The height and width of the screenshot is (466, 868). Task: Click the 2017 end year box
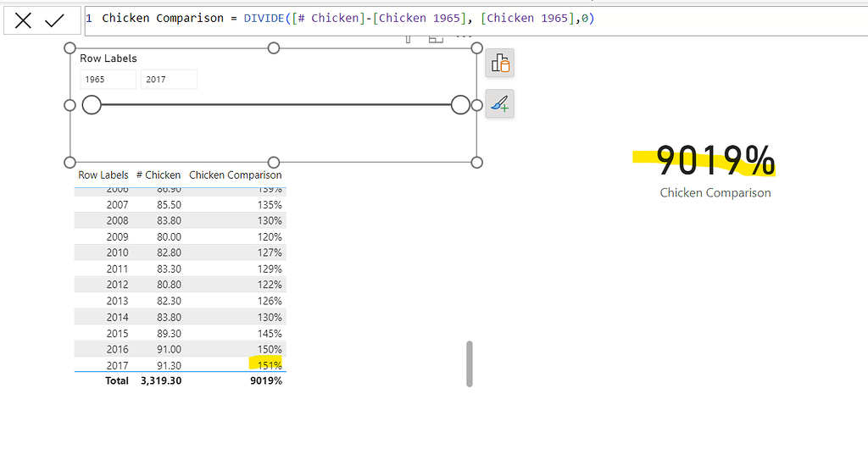(169, 80)
